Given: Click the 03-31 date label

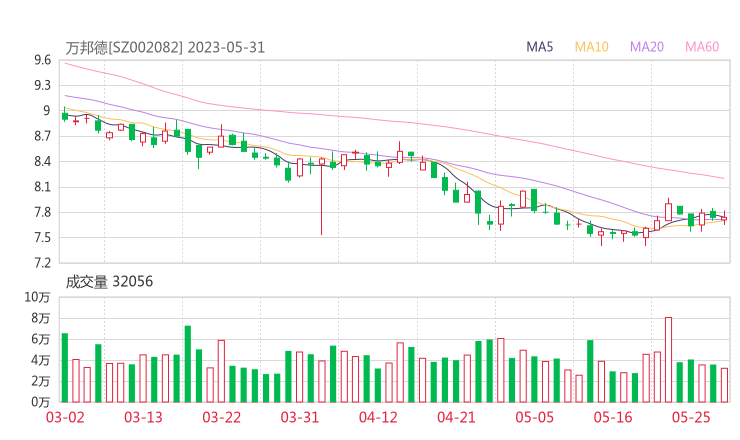Looking at the screenshot, I should [x=300, y=418].
